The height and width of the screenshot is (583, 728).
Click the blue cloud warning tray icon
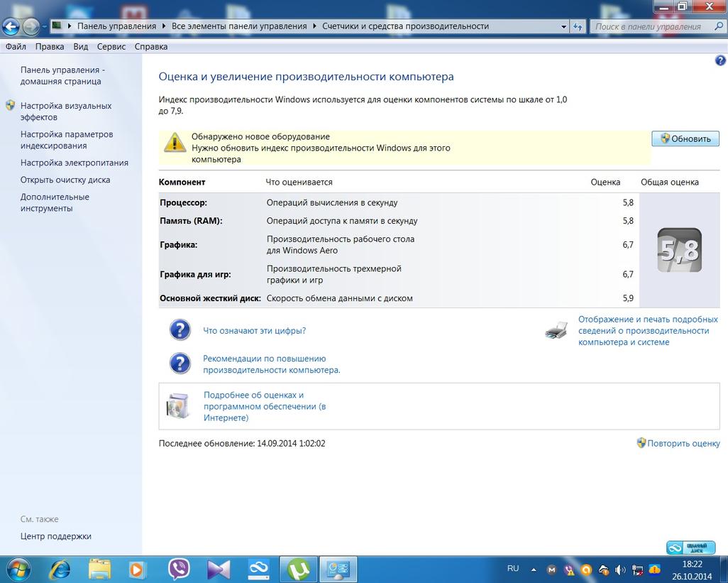coord(655,570)
